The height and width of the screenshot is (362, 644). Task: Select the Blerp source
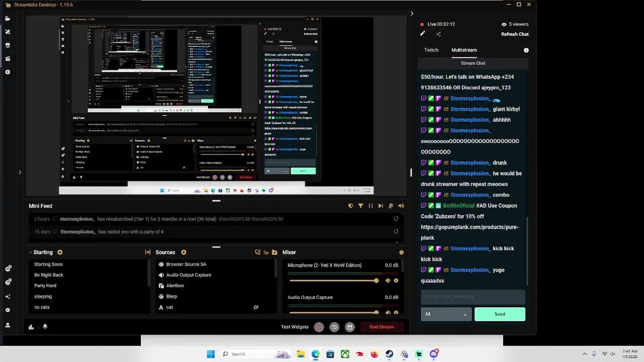pyautogui.click(x=172, y=297)
